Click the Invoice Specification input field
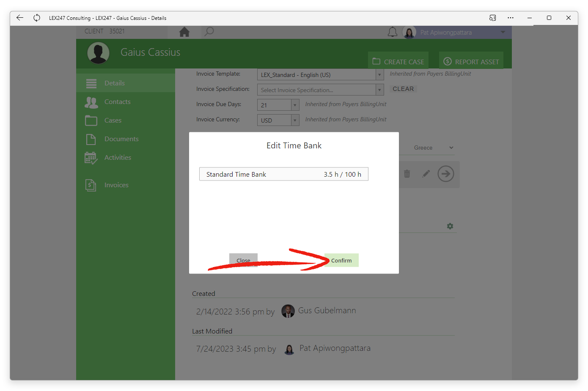 (316, 90)
